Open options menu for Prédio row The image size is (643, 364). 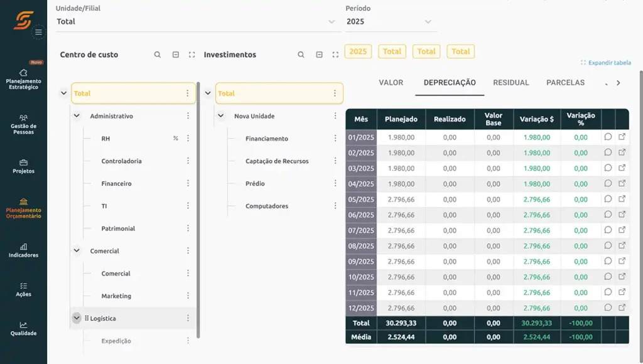(335, 183)
